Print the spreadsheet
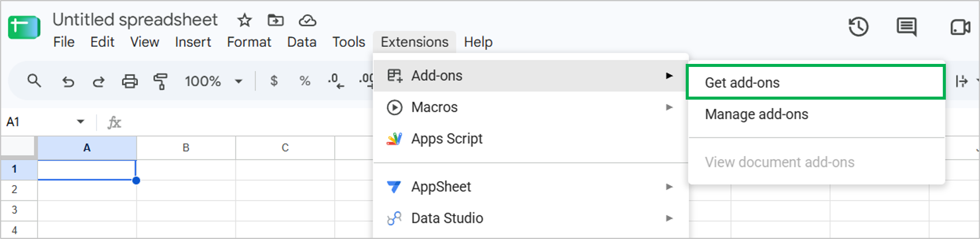The height and width of the screenshot is (239, 980). point(130,81)
